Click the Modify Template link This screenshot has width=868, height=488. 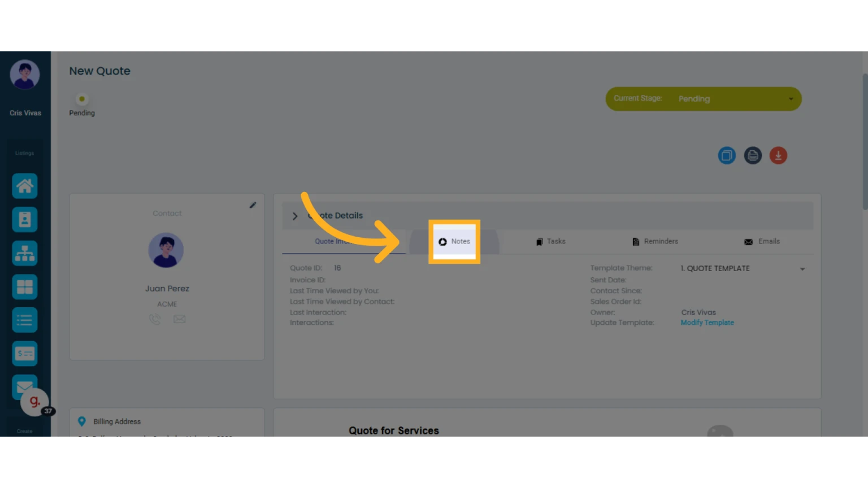coord(707,323)
